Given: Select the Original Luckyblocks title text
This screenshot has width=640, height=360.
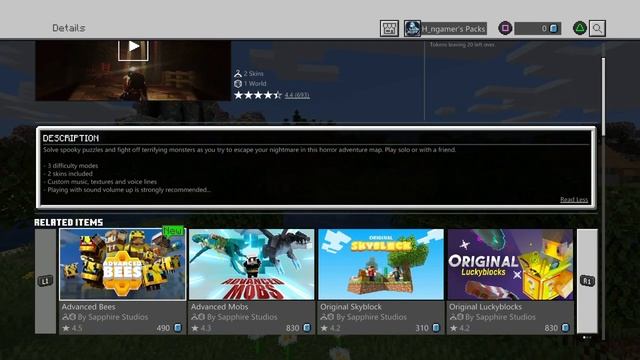Looking at the screenshot, I should click(485, 307).
